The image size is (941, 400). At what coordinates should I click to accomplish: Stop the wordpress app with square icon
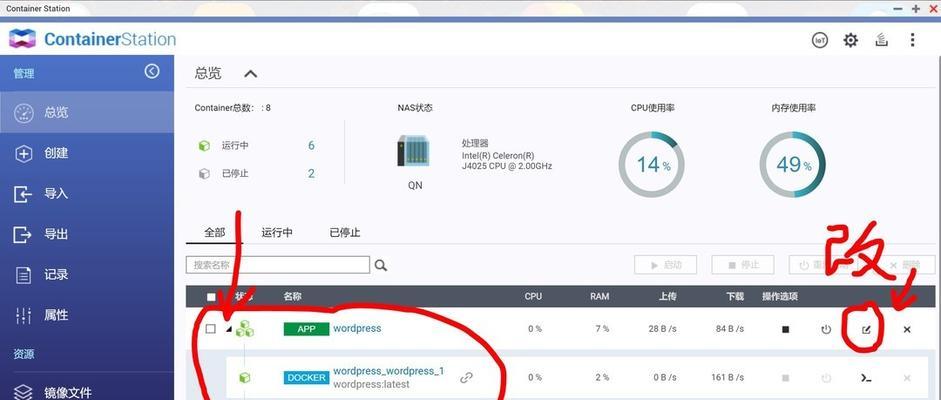(786, 329)
